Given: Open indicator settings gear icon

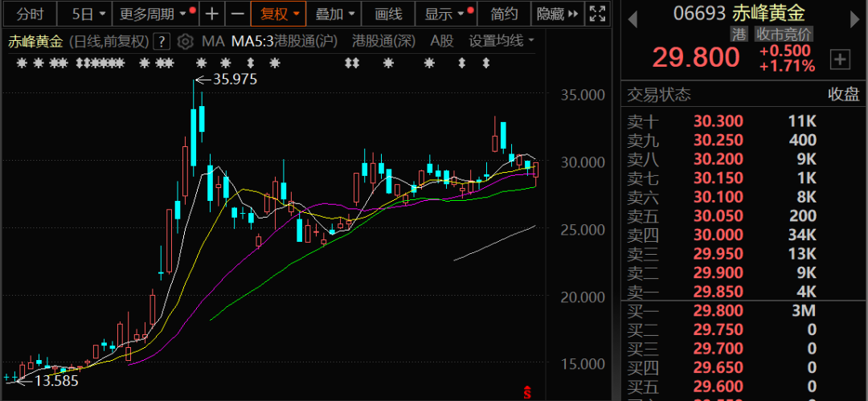Looking at the screenshot, I should pos(185,41).
